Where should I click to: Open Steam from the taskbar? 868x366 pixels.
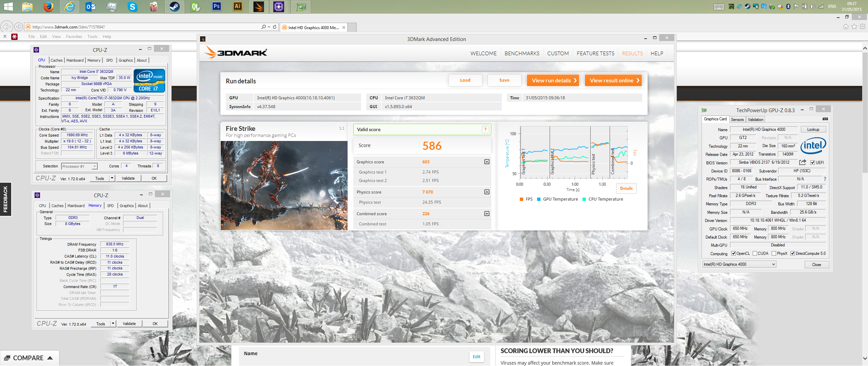click(175, 7)
